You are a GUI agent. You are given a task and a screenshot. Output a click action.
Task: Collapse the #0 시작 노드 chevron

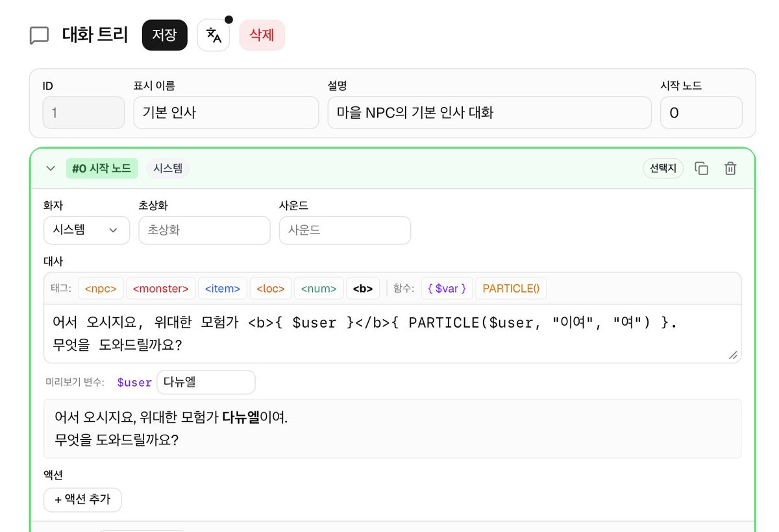tap(51, 169)
